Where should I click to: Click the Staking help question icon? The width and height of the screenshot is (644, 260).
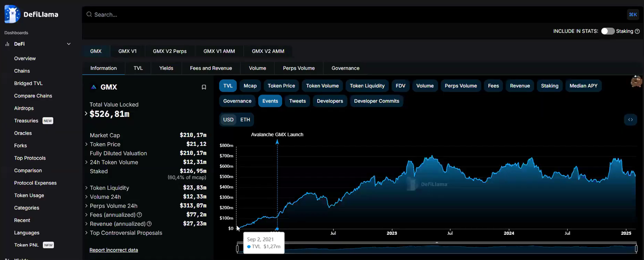pyautogui.click(x=637, y=32)
